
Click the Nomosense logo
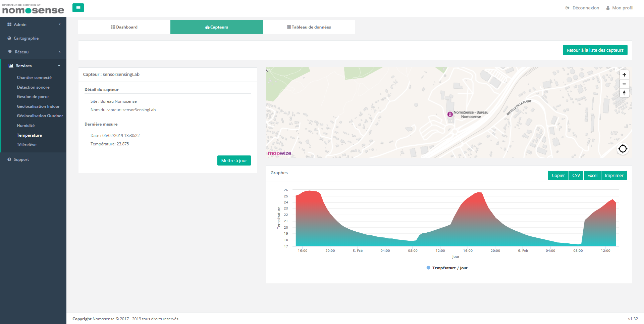click(33, 9)
